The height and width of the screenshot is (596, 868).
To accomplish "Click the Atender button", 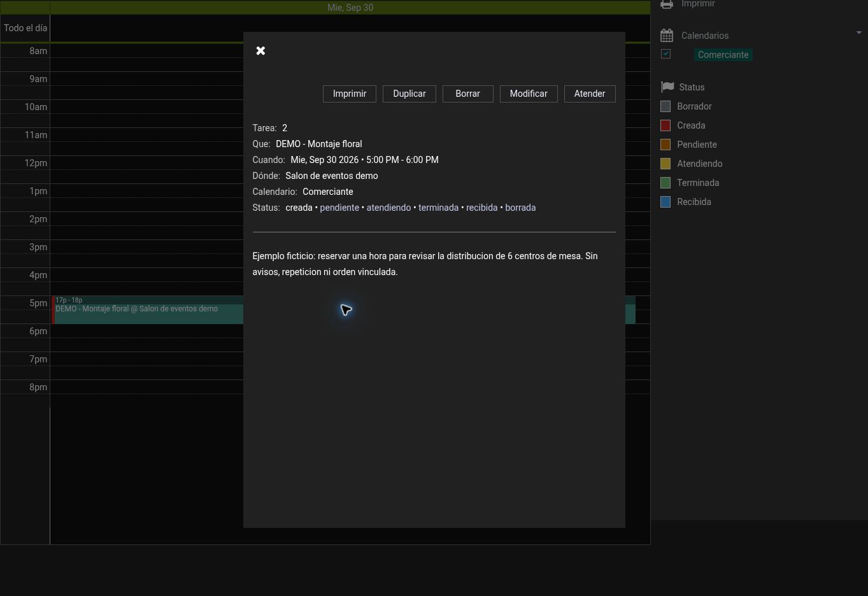I will point(590,94).
